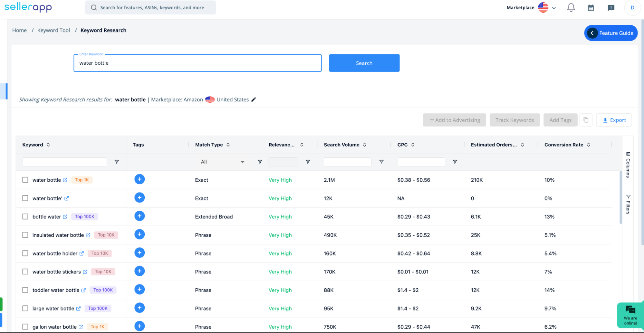Open the Filters panel on the right edge
This screenshot has width=644, height=333.
628,204
